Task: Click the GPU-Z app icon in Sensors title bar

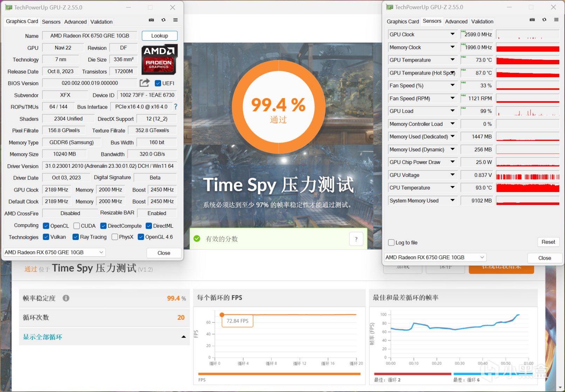Action: pos(390,7)
